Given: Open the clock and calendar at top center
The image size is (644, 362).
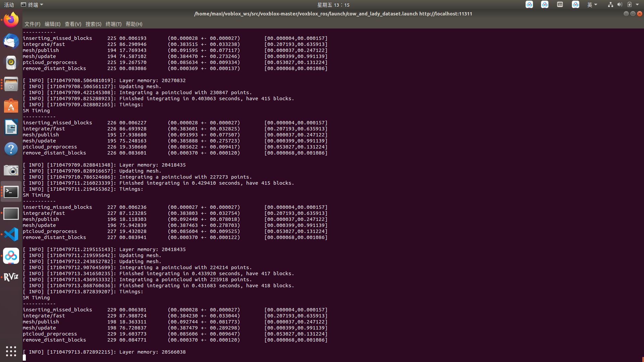Looking at the screenshot, I should (333, 5).
